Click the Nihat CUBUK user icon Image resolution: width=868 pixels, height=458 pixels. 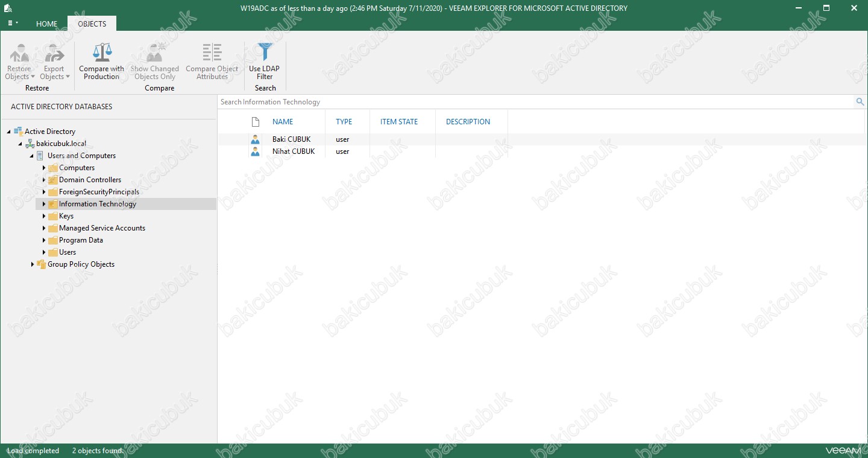click(x=256, y=151)
